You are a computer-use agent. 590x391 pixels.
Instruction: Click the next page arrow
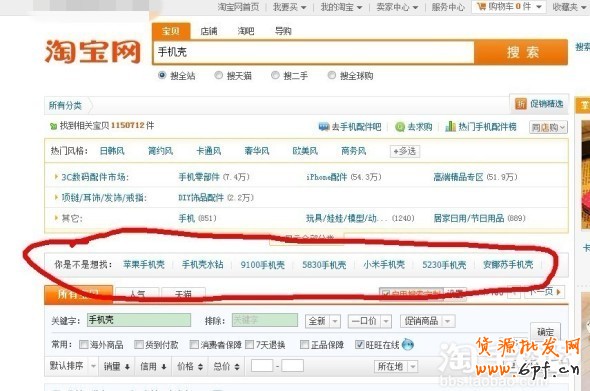coord(558,292)
